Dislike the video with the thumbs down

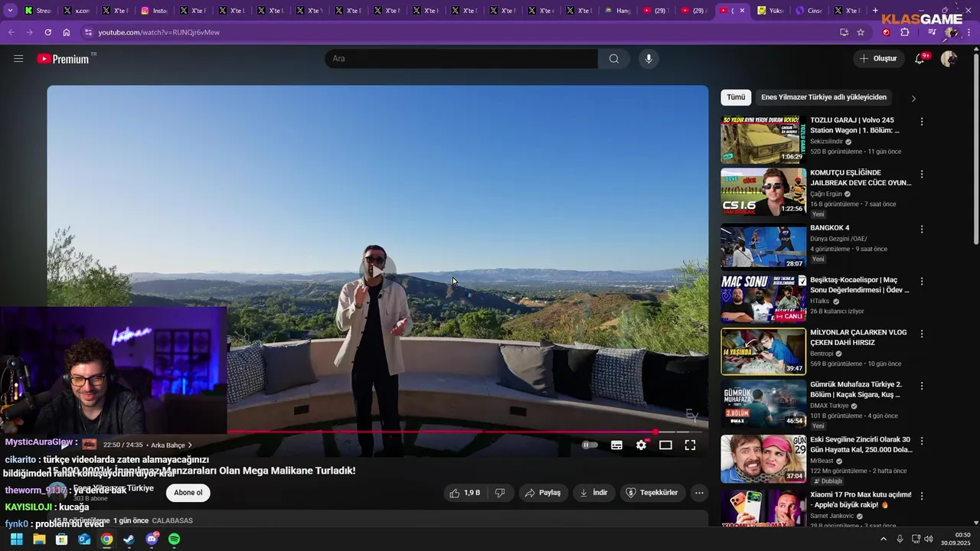click(x=500, y=493)
